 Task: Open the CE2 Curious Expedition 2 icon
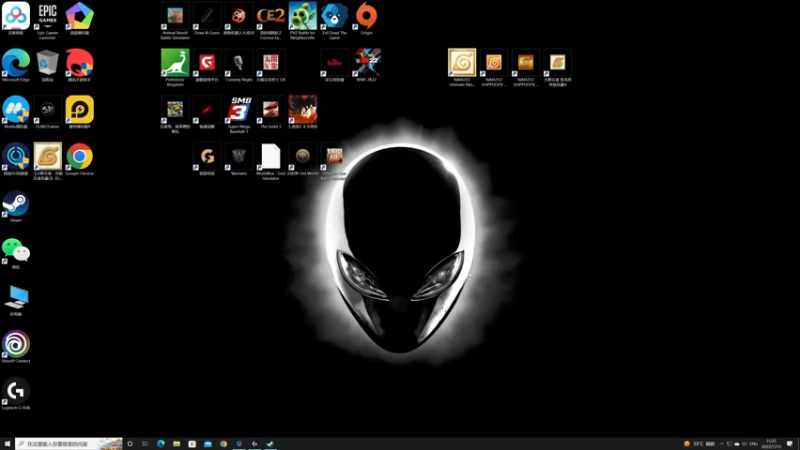(270, 20)
